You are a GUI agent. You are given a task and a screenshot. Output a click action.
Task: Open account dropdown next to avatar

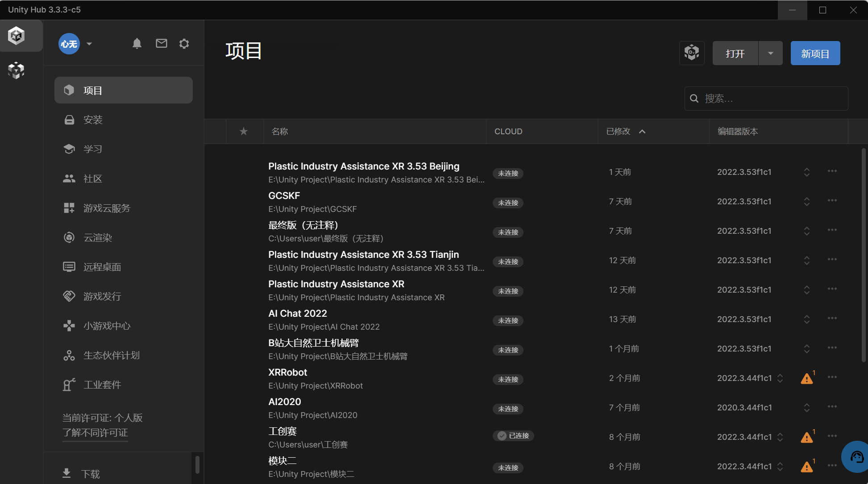pos(89,44)
